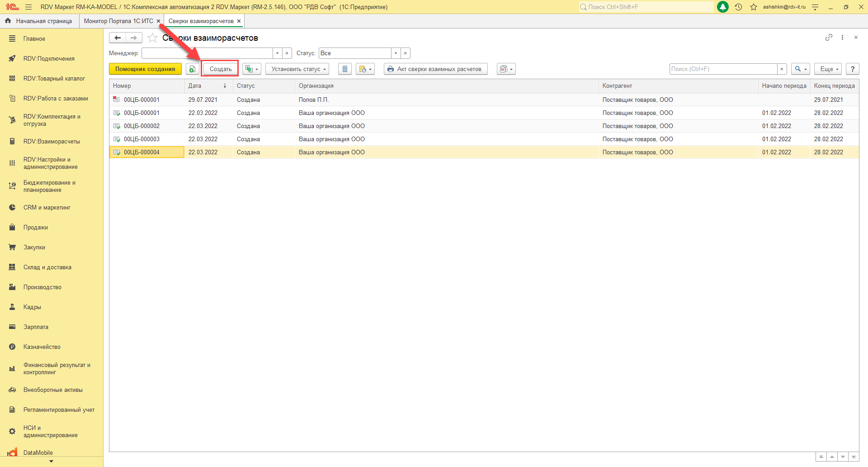The height and width of the screenshot is (467, 868).
Task: Click the list search field Поиск (Ctrl+F)
Action: point(722,69)
